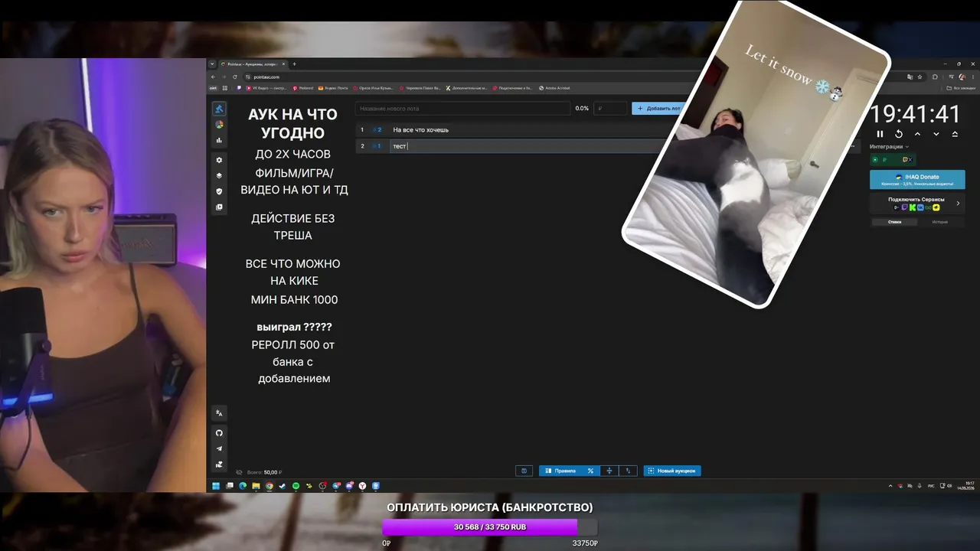The height and width of the screenshot is (551, 980).
Task: Focus the new lot name field
Action: tap(463, 109)
